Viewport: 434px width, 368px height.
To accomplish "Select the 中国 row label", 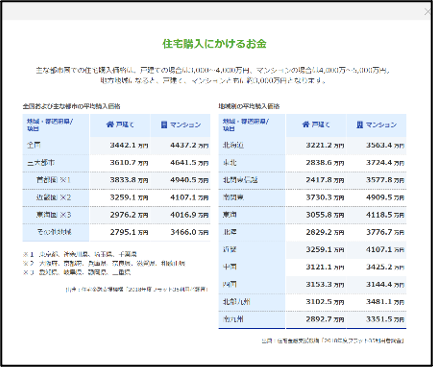I will click(x=230, y=267).
